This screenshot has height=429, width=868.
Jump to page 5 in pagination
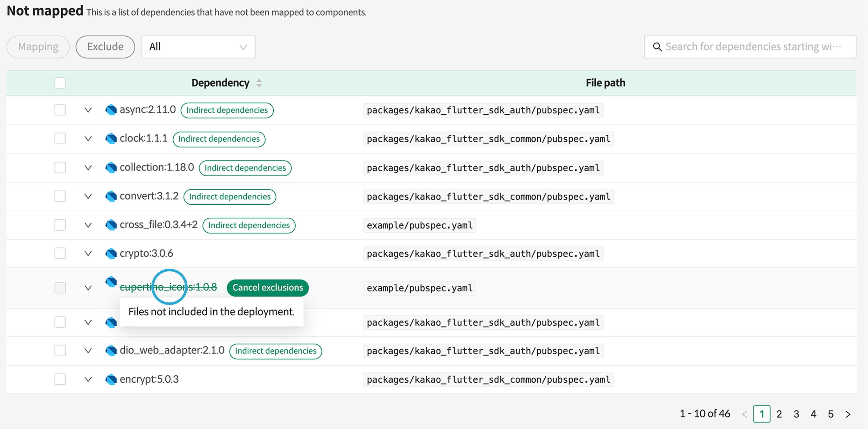(x=831, y=414)
